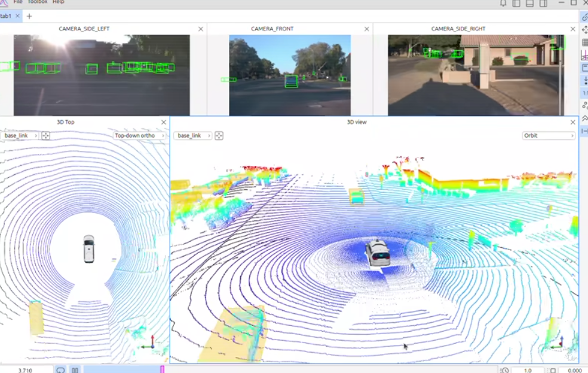Image resolution: width=588 pixels, height=373 pixels.
Task: Add a new tab with plus
Action: point(29,16)
